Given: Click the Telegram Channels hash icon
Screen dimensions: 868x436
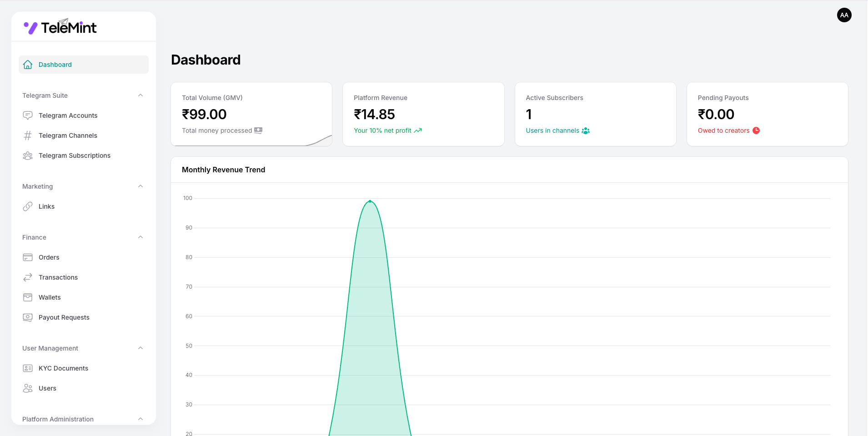Looking at the screenshot, I should click(28, 135).
